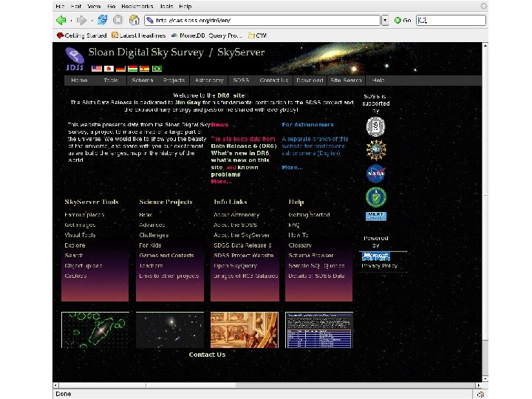
Task: Open the View menu
Action: pyautogui.click(x=94, y=6)
